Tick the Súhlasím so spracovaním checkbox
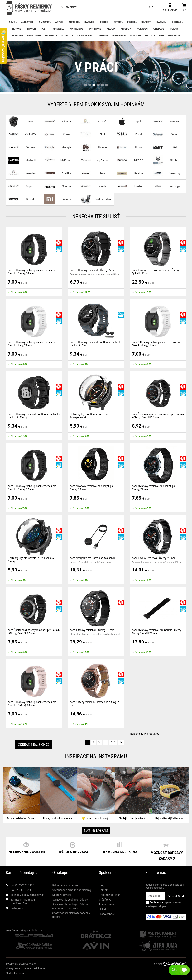The width and height of the screenshot is (192, 980). (147, 902)
